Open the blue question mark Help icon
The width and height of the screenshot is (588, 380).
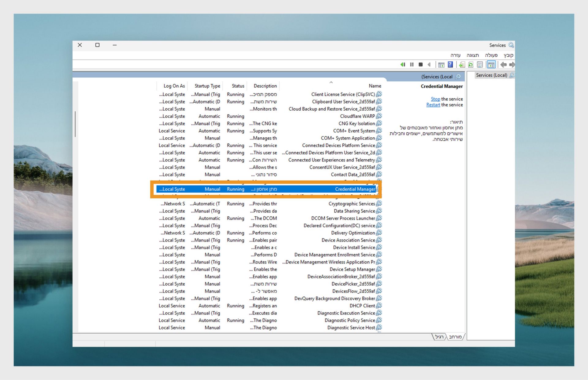tap(450, 65)
